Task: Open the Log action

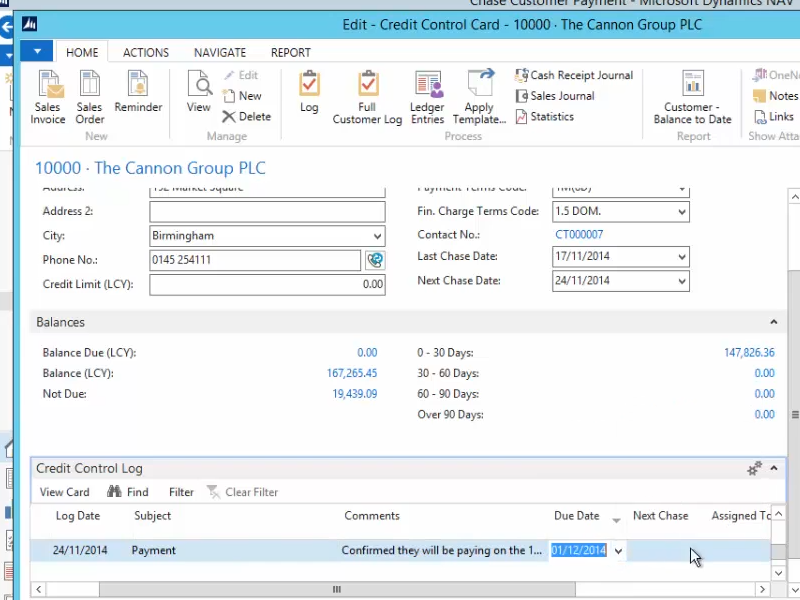Action: click(309, 92)
